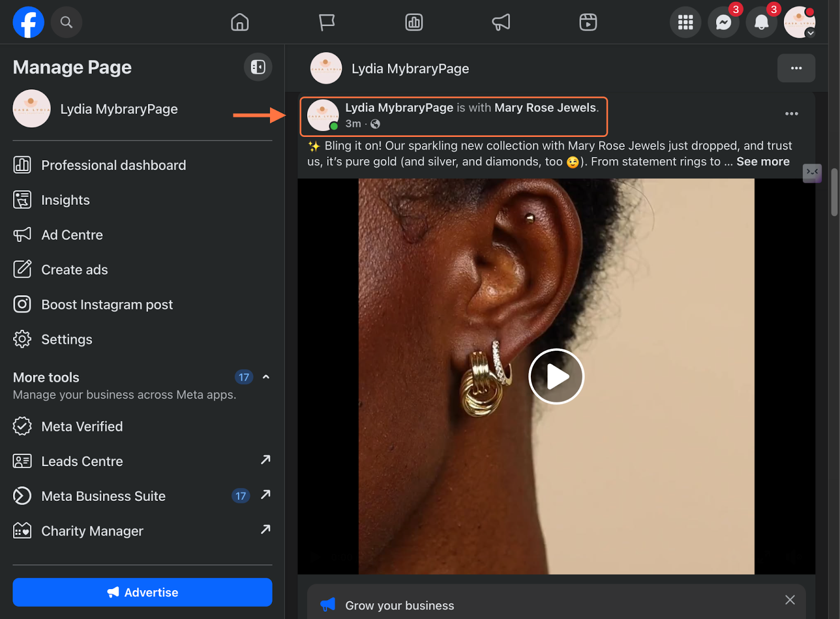
Task: Open the Messenger chats icon
Action: tap(723, 23)
